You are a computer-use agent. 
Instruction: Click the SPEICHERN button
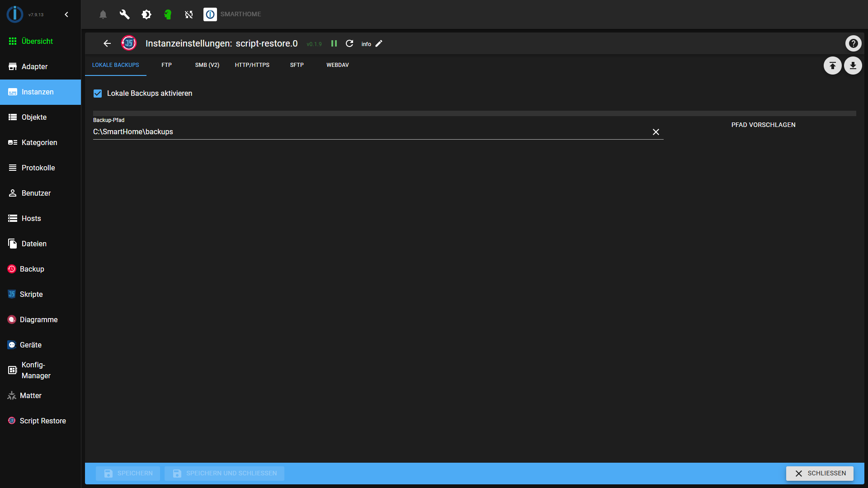click(x=128, y=473)
